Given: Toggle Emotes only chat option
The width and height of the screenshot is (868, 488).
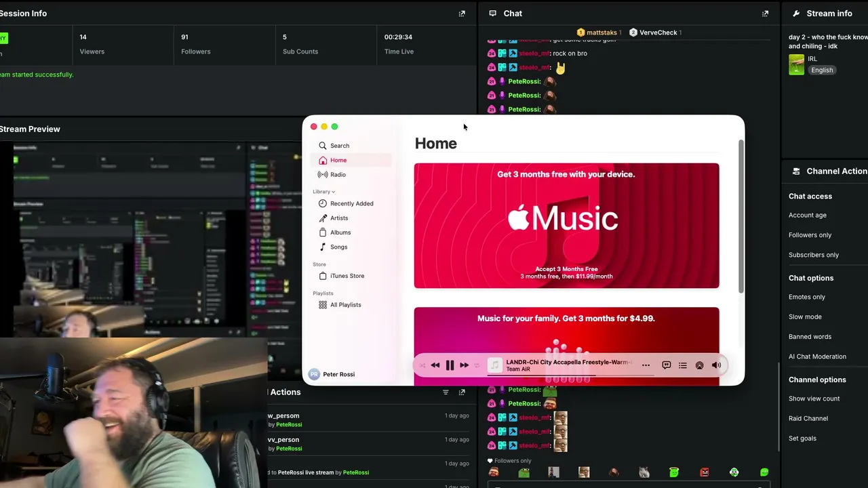Looking at the screenshot, I should [807, 297].
